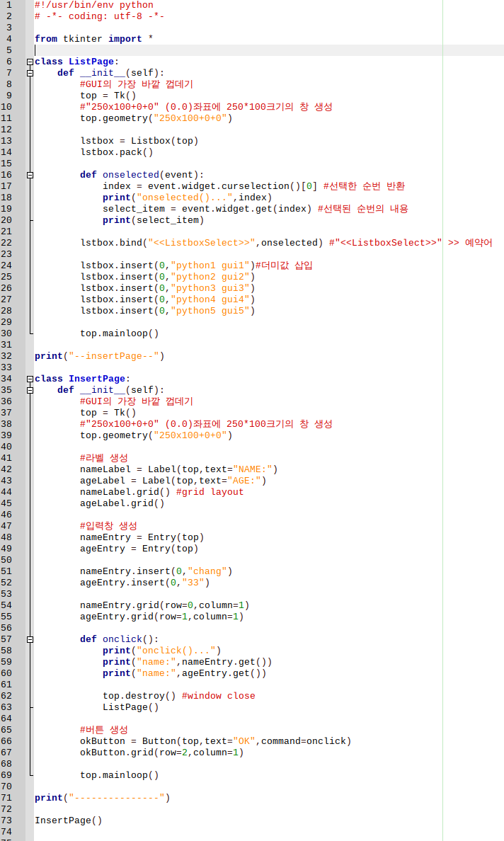504x841 pixels.
Task: Click 'nameEntry.get()' call on line 59
Action: tap(224, 662)
